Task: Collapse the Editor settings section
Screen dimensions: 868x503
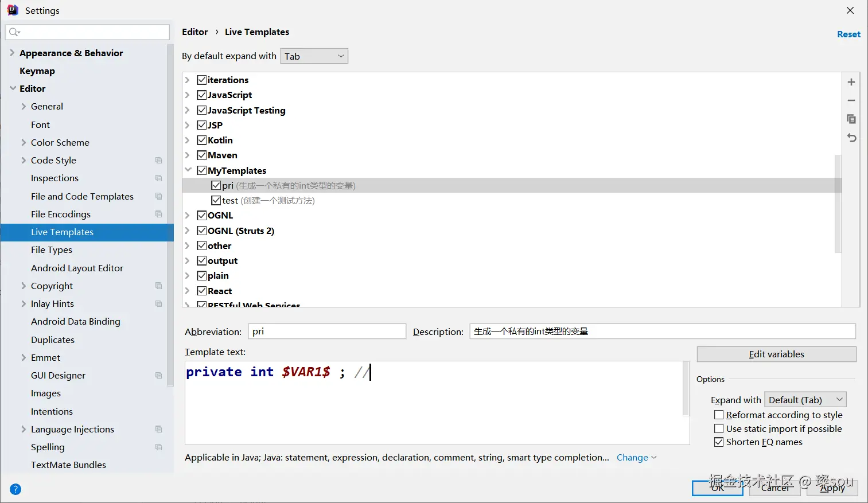Action: [x=13, y=88]
